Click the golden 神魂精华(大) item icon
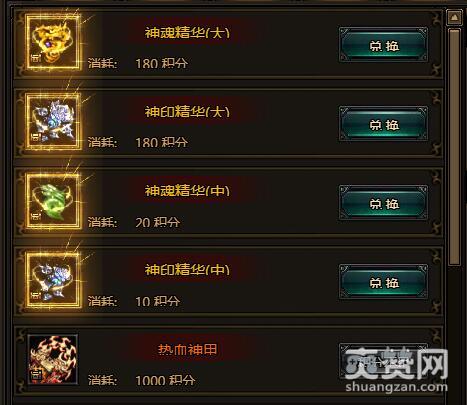 click(53, 43)
